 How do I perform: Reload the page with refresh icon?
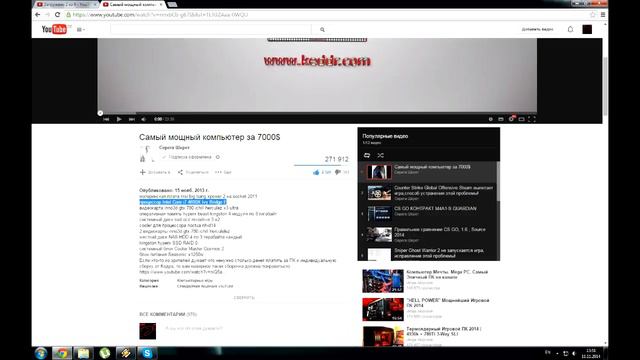coord(58,15)
